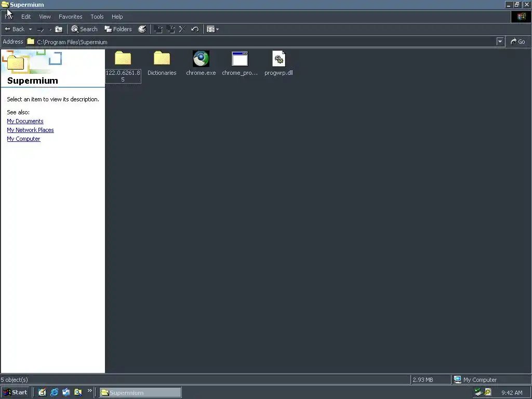Expand the address bar dropdown
Image resolution: width=532 pixels, height=399 pixels.
[x=500, y=42]
